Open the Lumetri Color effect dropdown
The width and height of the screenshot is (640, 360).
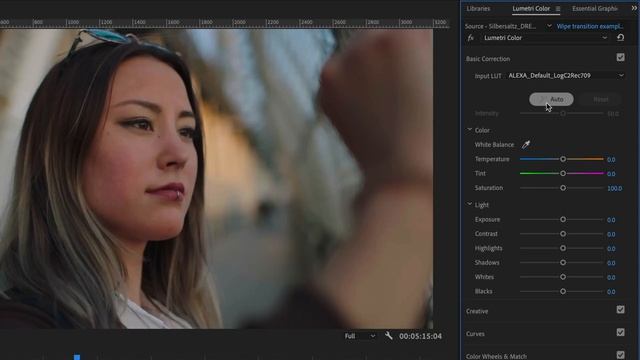pos(545,38)
